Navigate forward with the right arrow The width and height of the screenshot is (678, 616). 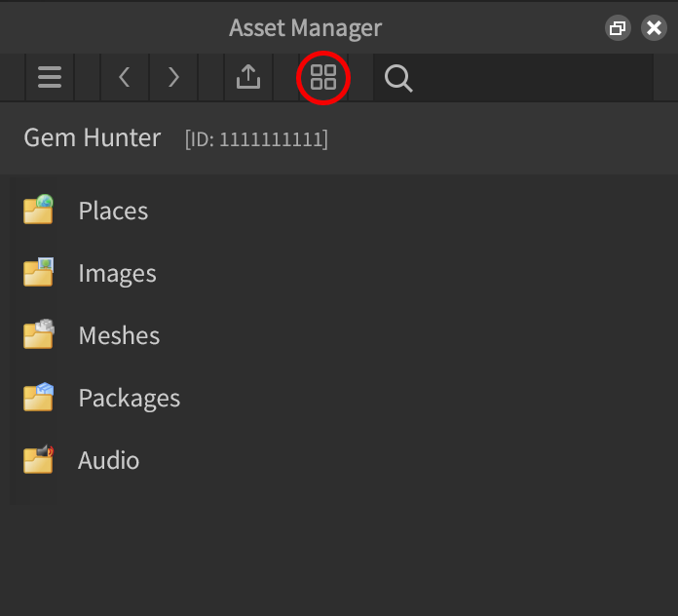coord(173,78)
